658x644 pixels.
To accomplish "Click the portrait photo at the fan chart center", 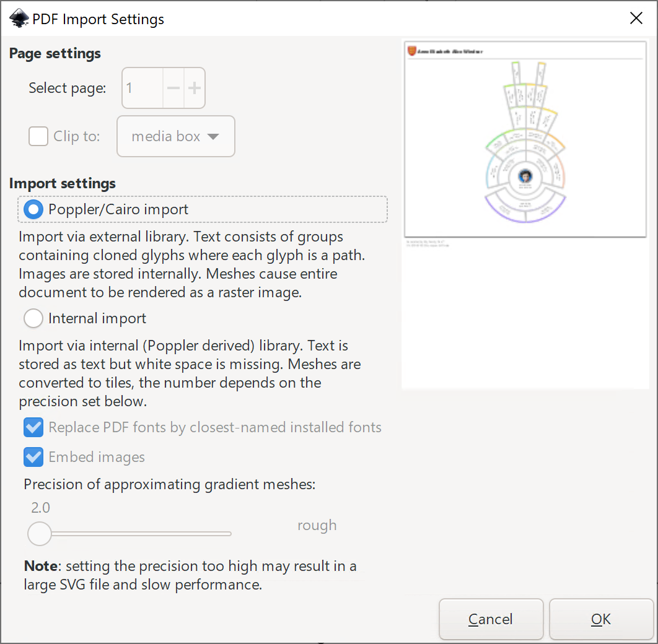I will coord(525,176).
